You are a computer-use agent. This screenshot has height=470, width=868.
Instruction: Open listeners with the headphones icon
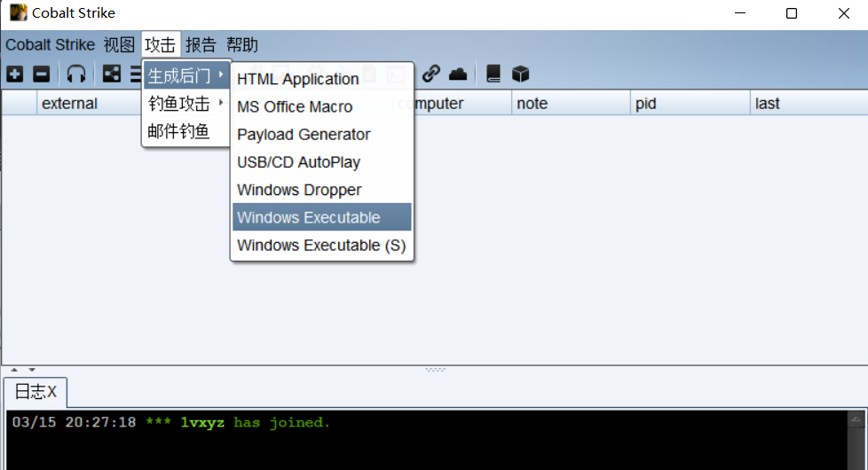pyautogui.click(x=76, y=74)
